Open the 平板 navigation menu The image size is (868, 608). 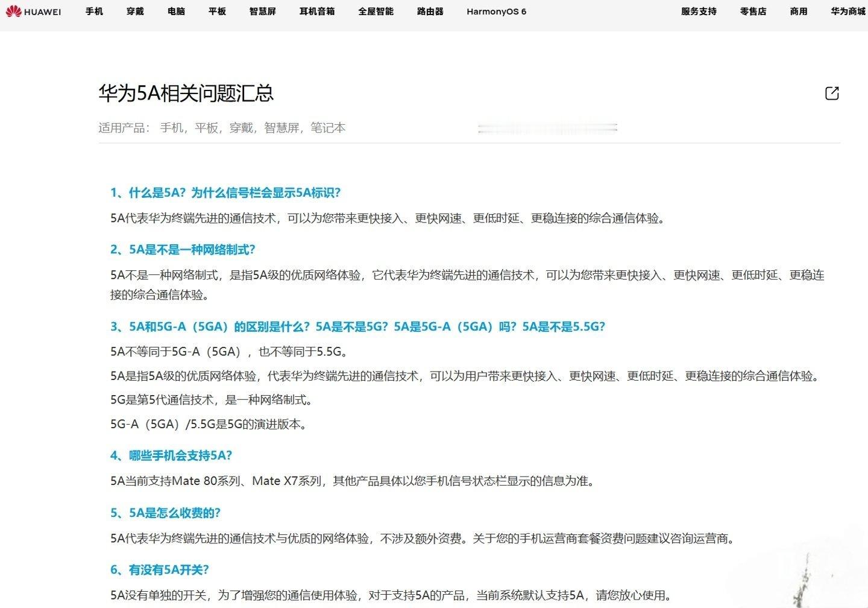pyautogui.click(x=217, y=11)
